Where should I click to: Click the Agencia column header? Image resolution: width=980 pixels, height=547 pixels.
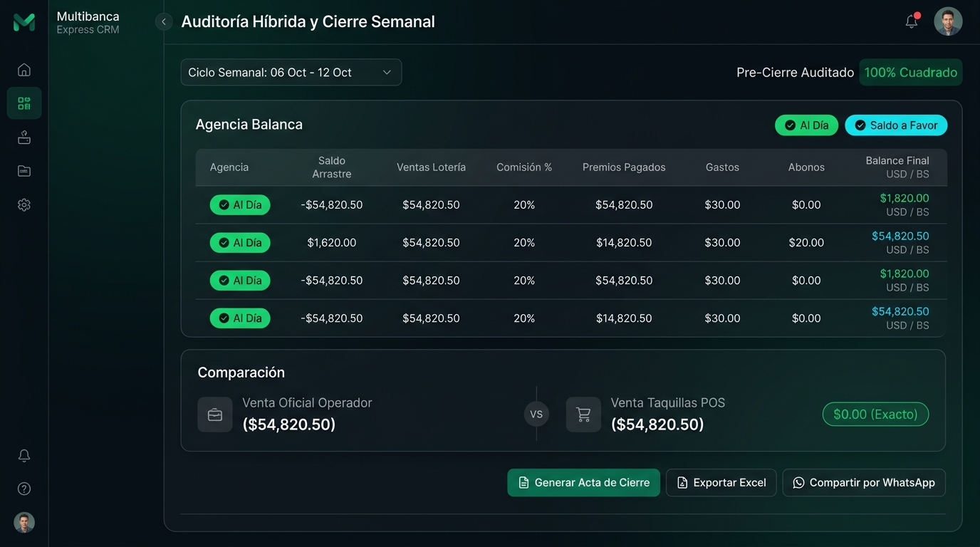(x=229, y=167)
